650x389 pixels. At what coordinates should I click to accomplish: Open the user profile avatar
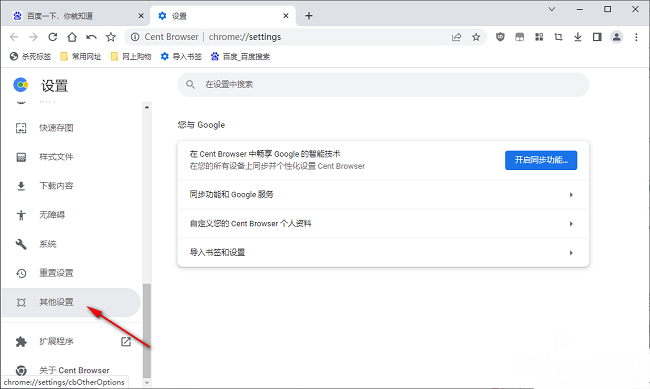click(616, 37)
